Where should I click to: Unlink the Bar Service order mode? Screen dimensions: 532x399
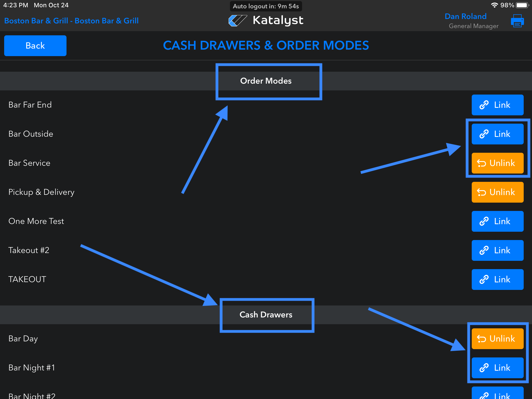(497, 163)
